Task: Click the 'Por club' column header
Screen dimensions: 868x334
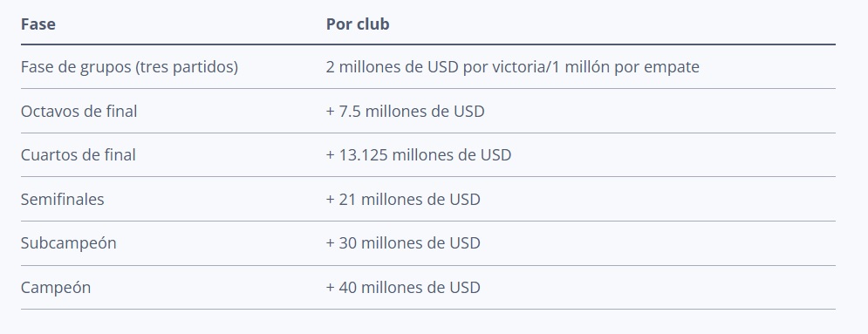Action: (x=358, y=24)
